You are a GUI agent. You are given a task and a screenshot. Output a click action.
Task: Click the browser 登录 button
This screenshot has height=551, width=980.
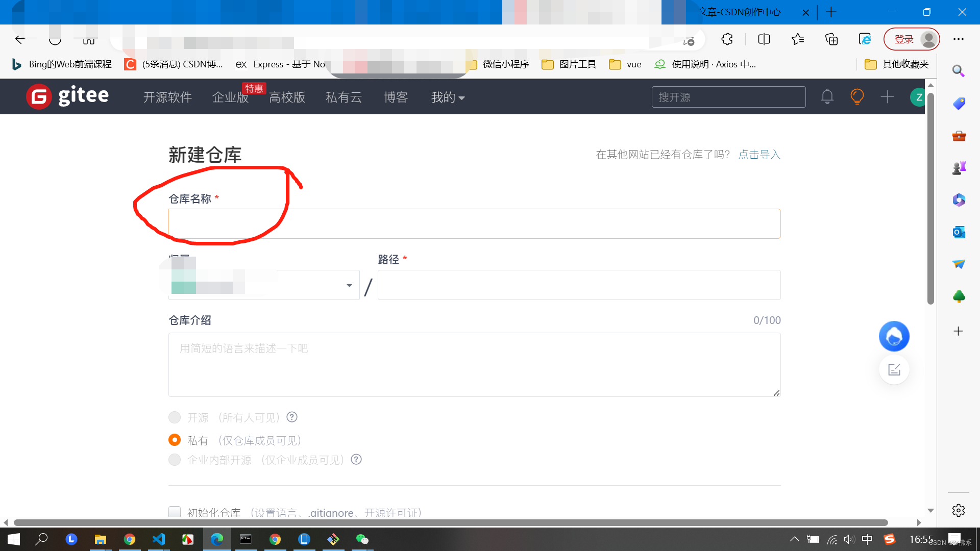(904, 39)
